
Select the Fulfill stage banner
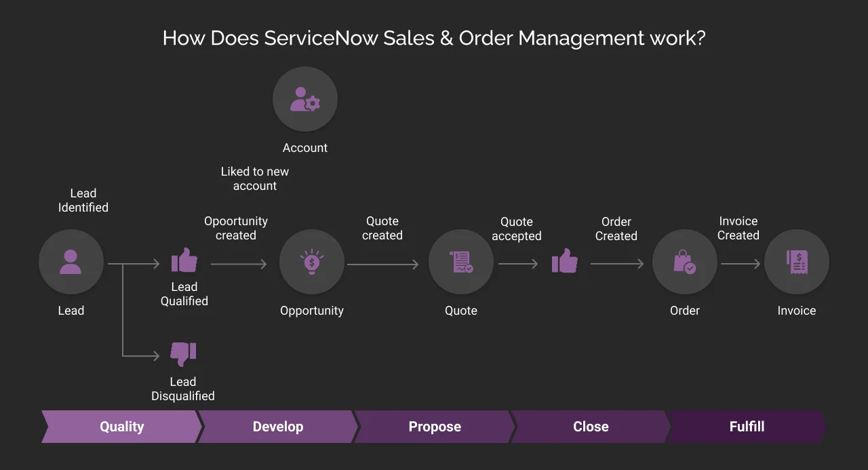coord(747,427)
